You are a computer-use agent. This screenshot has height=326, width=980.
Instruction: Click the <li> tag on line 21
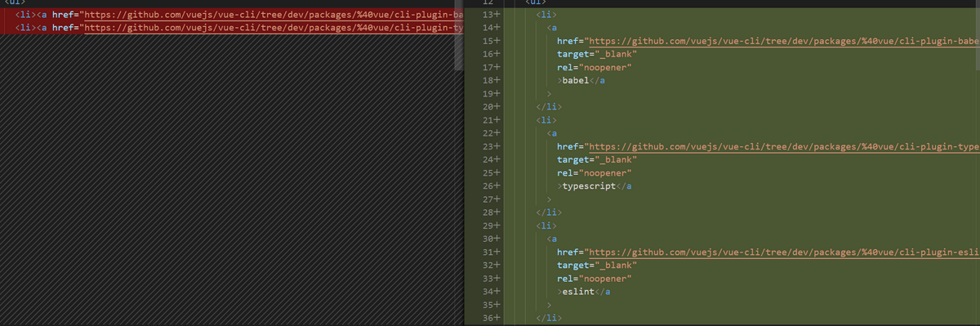546,120
